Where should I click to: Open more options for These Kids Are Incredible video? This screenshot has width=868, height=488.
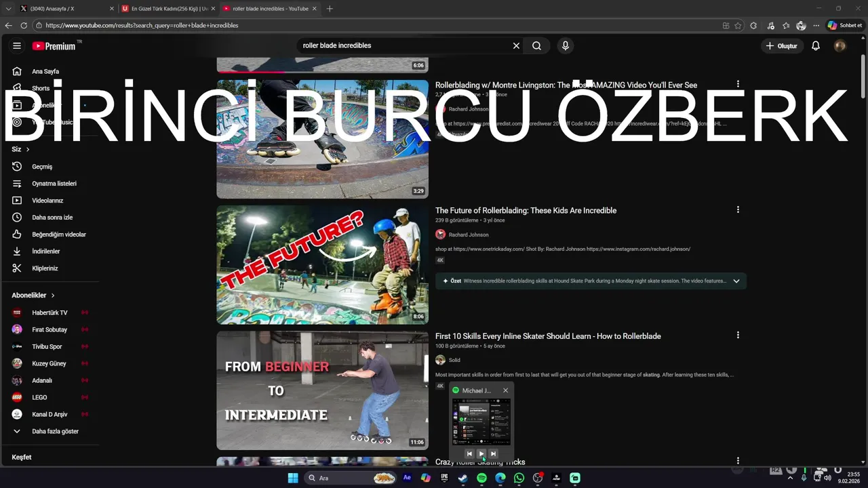point(738,209)
